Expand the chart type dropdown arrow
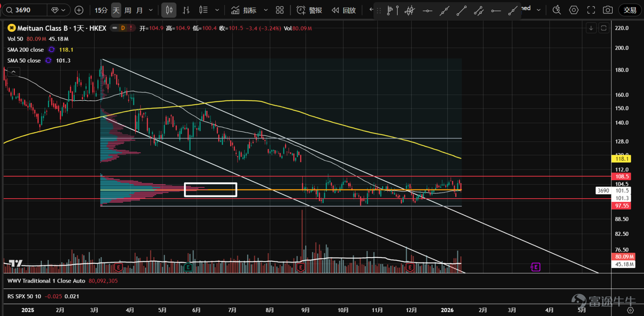644x316 pixels. tap(217, 10)
